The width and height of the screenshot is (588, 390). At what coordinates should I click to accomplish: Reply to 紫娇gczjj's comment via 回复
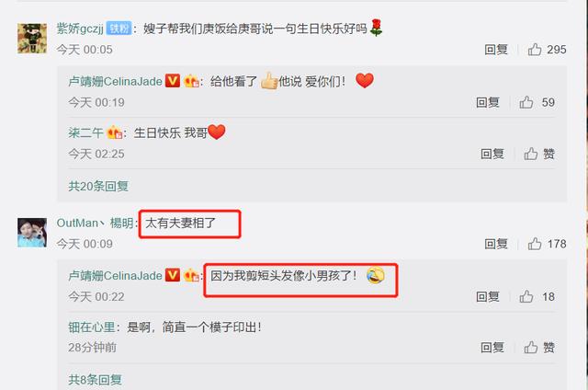tap(496, 50)
